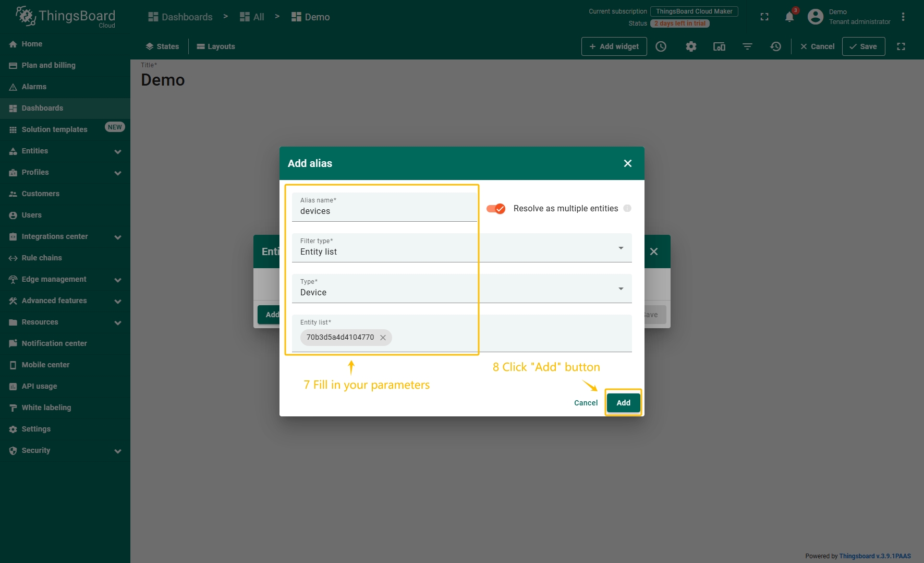The image size is (924, 563).
Task: Click the account options three-dot menu
Action: tap(903, 17)
